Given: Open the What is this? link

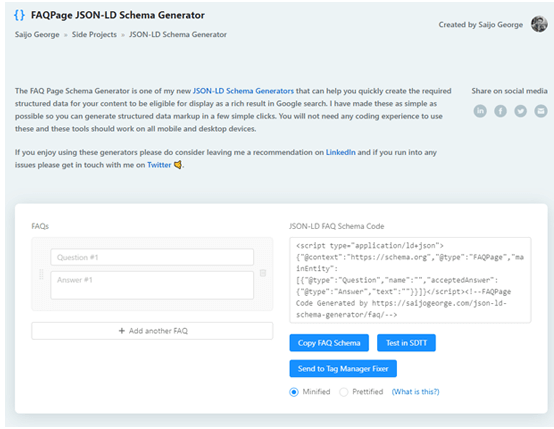Looking at the screenshot, I should coord(416,392).
